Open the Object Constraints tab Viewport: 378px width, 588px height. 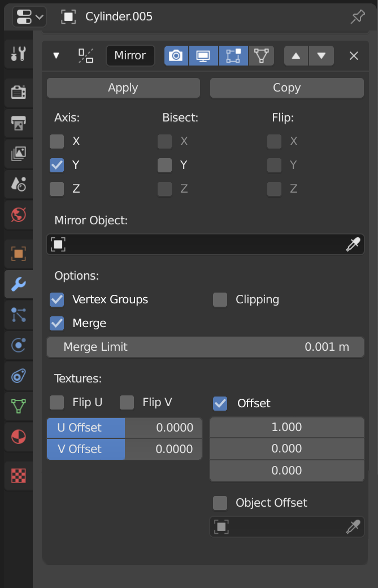pos(19,376)
